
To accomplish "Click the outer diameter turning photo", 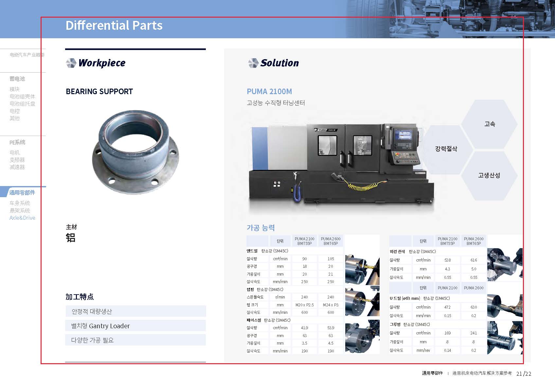I will (x=505, y=264).
